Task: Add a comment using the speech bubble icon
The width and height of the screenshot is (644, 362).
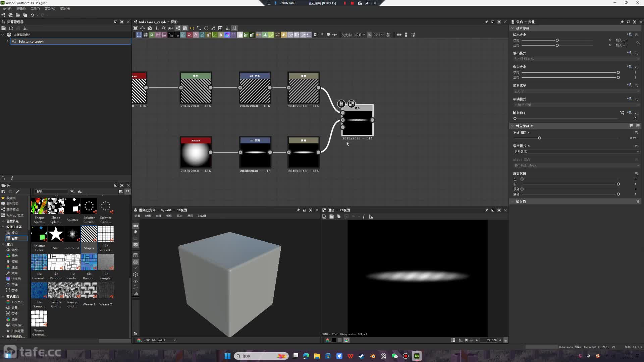Action: point(328,35)
